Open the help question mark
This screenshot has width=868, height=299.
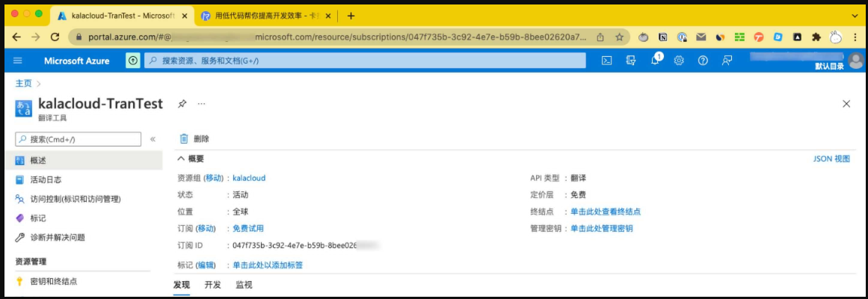[x=703, y=61]
